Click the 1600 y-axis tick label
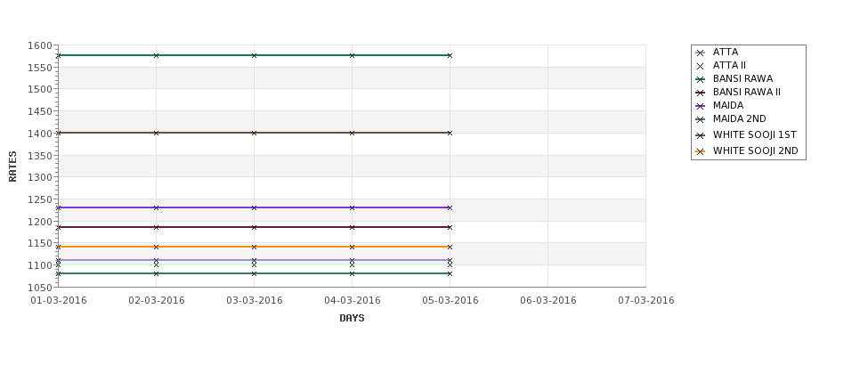868x382 pixels. pos(39,45)
